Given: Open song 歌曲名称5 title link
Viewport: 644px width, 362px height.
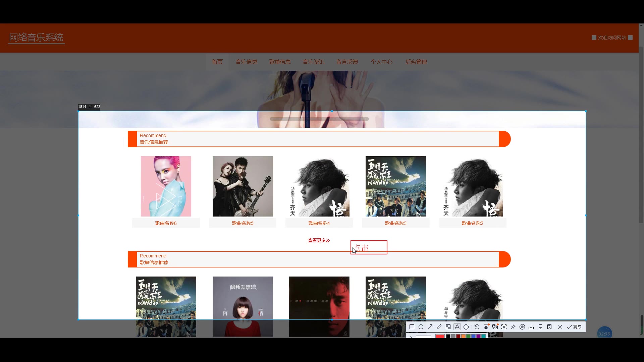Looking at the screenshot, I should (x=243, y=223).
